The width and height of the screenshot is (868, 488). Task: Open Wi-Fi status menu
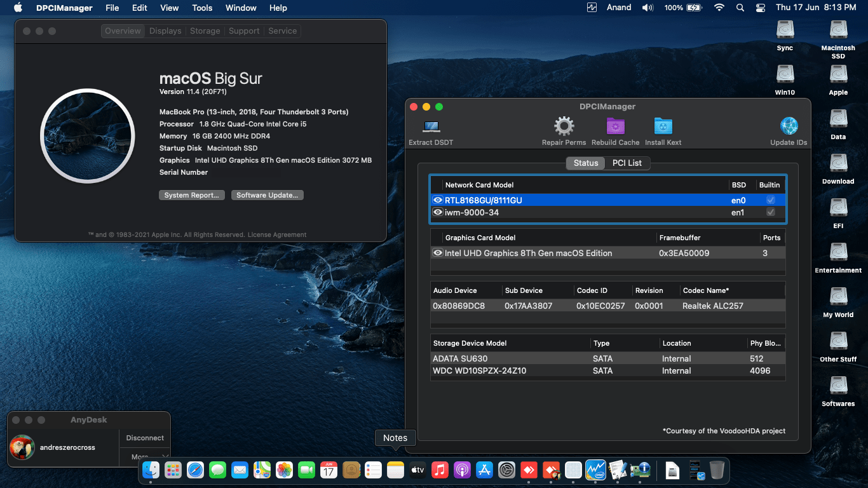click(719, 8)
